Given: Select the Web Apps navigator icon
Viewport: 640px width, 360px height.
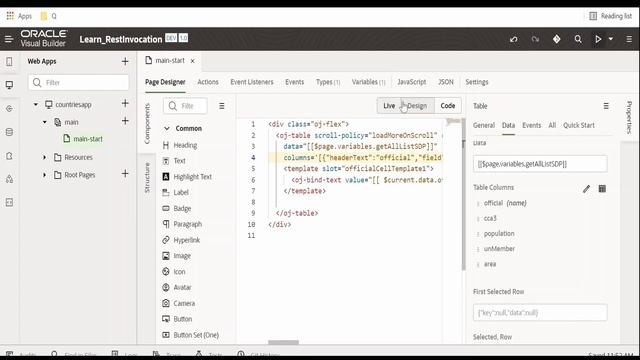Looking at the screenshot, I should tap(9, 85).
